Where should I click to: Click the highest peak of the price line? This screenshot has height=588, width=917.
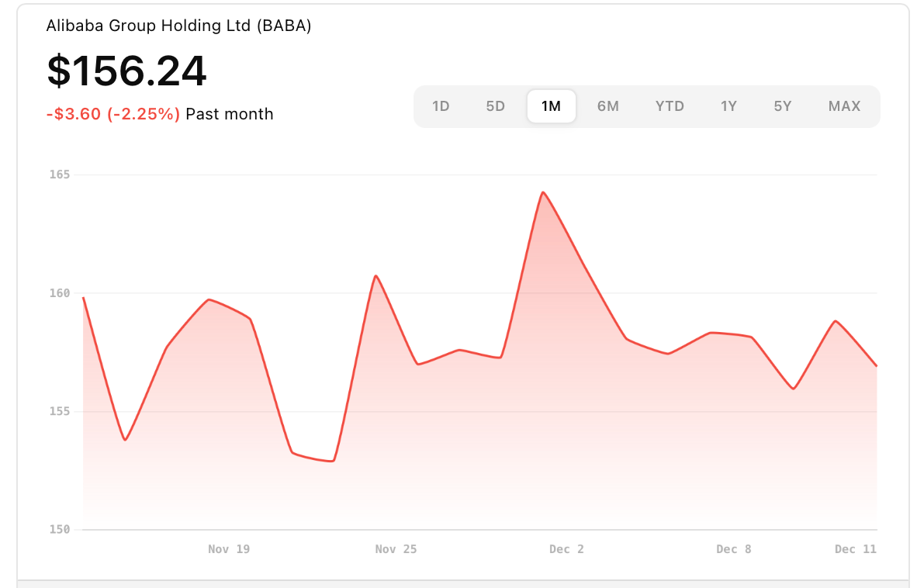pyautogui.click(x=543, y=192)
